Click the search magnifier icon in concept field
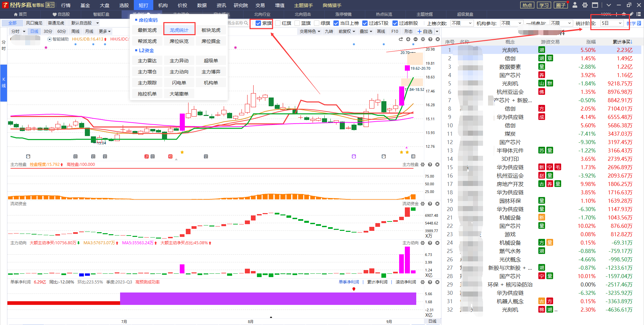644x325 pixels. point(246,23)
